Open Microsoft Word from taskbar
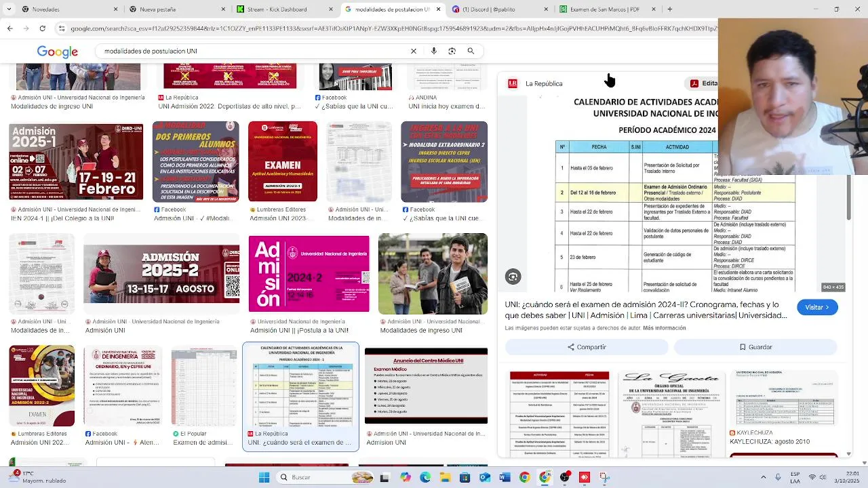 click(x=505, y=477)
